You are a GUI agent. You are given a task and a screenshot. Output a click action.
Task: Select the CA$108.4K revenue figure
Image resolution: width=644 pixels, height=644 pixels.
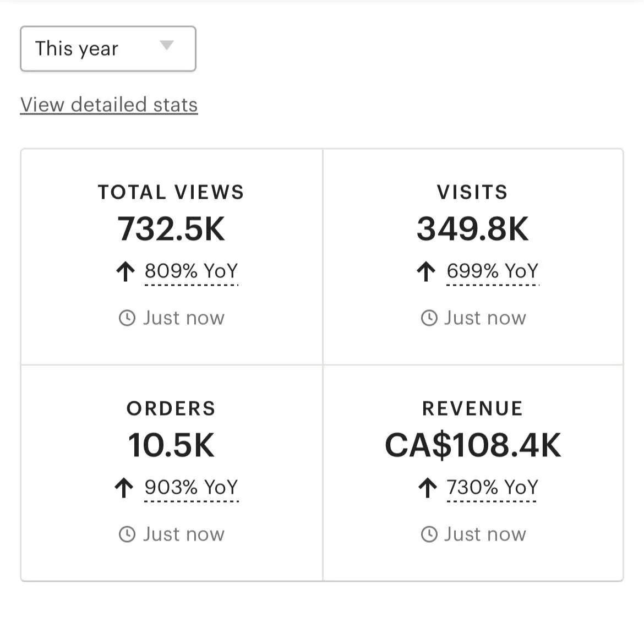pos(473,445)
